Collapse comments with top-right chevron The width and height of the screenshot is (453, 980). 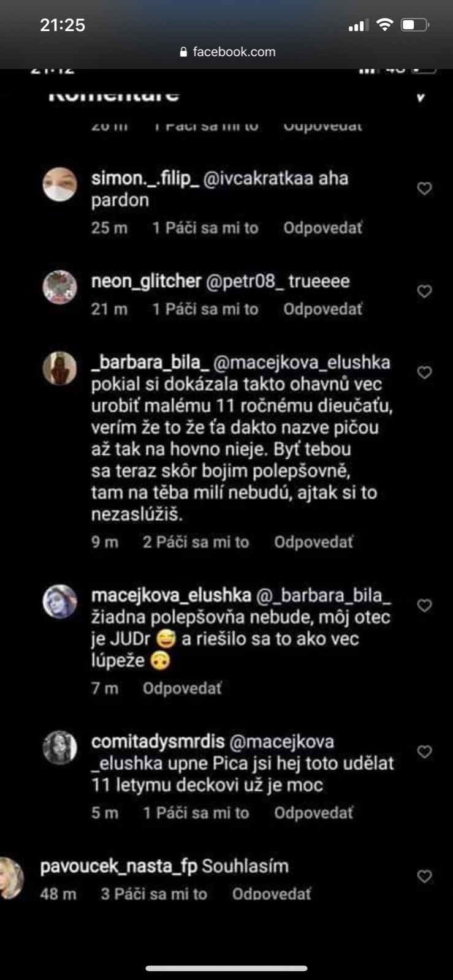[421, 97]
